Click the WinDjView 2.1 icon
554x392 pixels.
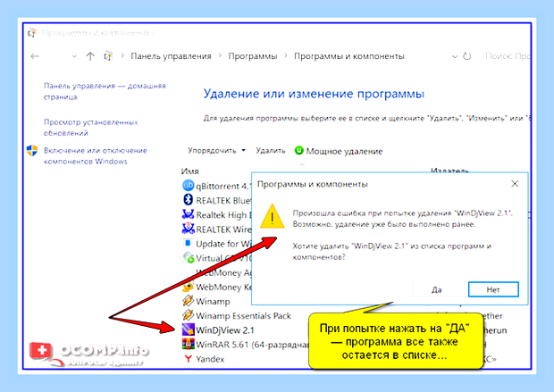click(188, 329)
